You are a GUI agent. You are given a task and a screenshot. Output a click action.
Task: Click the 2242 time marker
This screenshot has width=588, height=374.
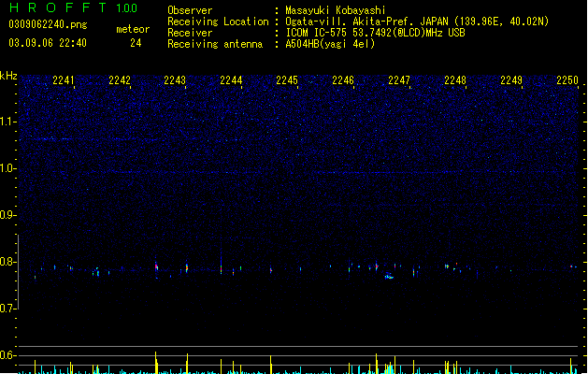(120, 80)
